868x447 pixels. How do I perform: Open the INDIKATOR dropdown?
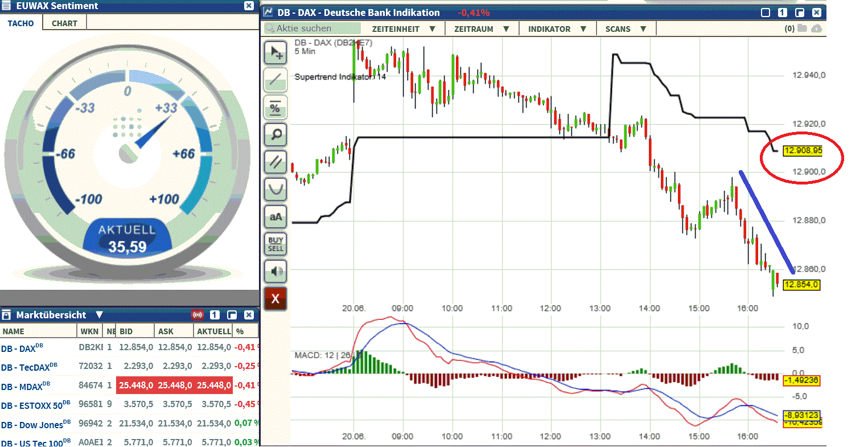pyautogui.click(x=557, y=29)
